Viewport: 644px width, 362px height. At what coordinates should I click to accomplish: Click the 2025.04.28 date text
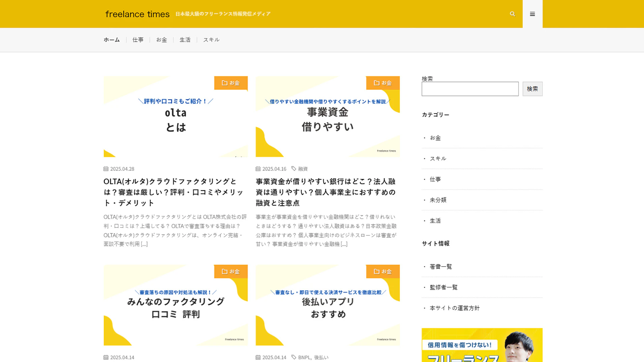122,169
